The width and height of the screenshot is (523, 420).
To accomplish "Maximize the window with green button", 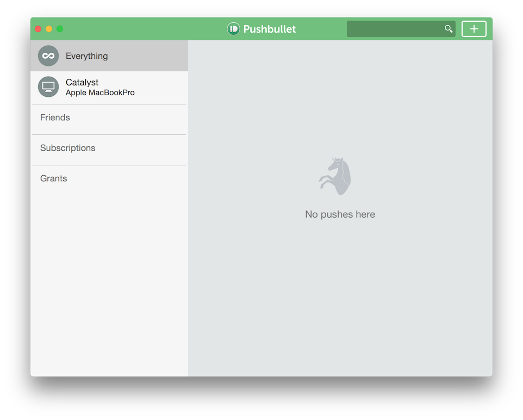I will [60, 29].
